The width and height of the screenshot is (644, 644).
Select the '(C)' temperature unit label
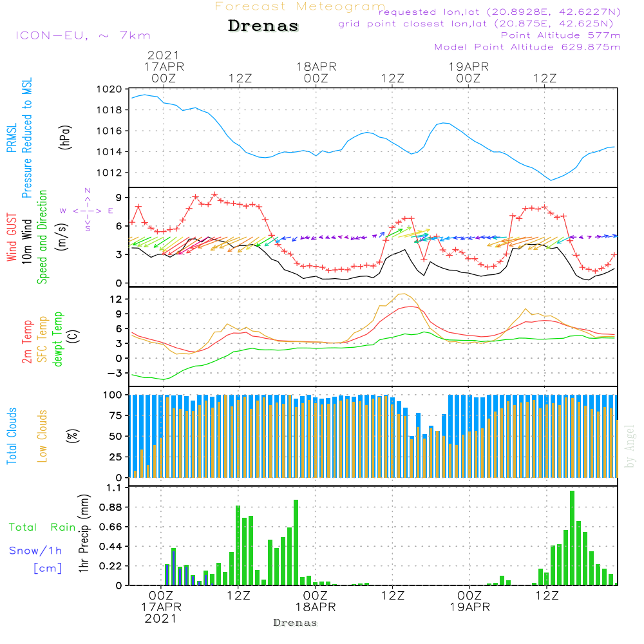[73, 337]
